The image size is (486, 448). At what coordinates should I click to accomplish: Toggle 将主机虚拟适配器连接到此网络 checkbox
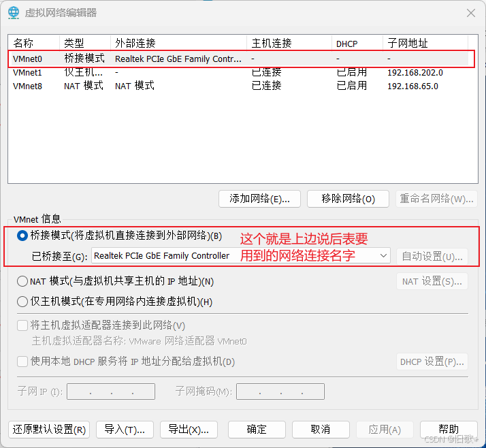point(22,325)
